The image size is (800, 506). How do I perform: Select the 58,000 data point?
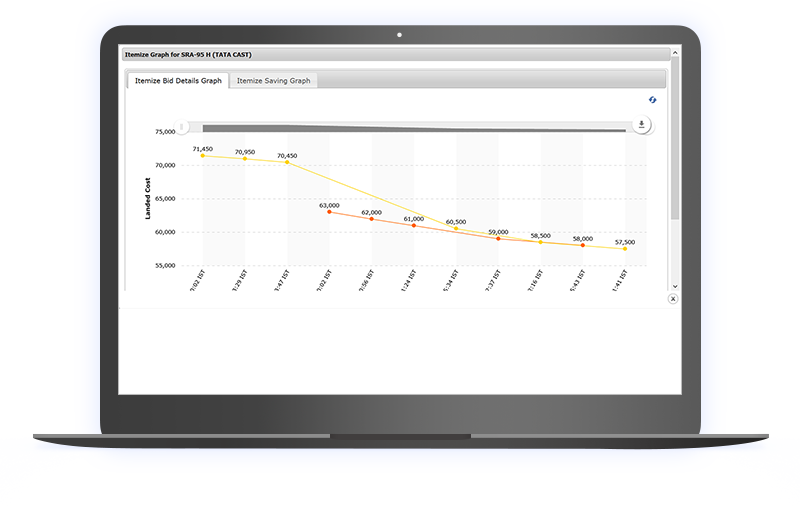tap(583, 245)
